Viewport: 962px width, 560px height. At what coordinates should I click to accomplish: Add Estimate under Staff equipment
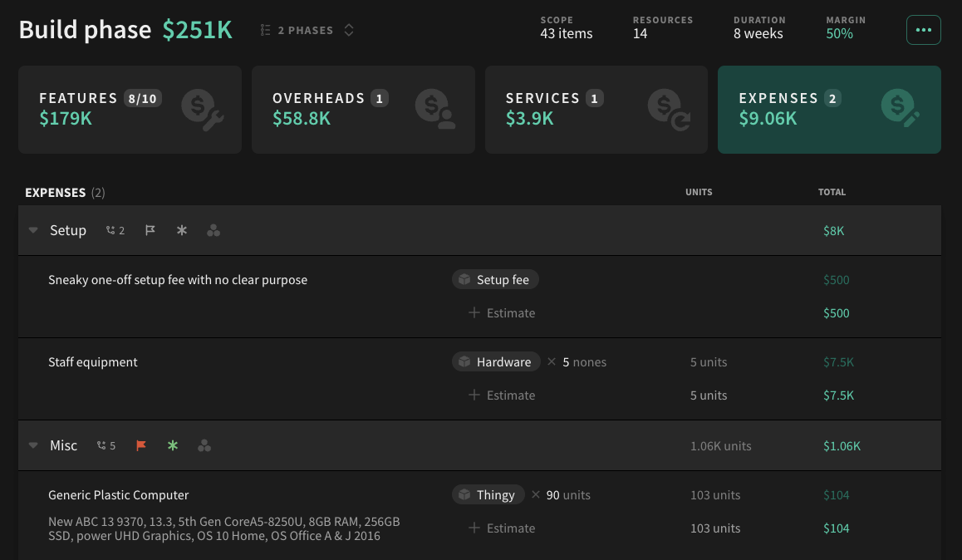tap(502, 395)
